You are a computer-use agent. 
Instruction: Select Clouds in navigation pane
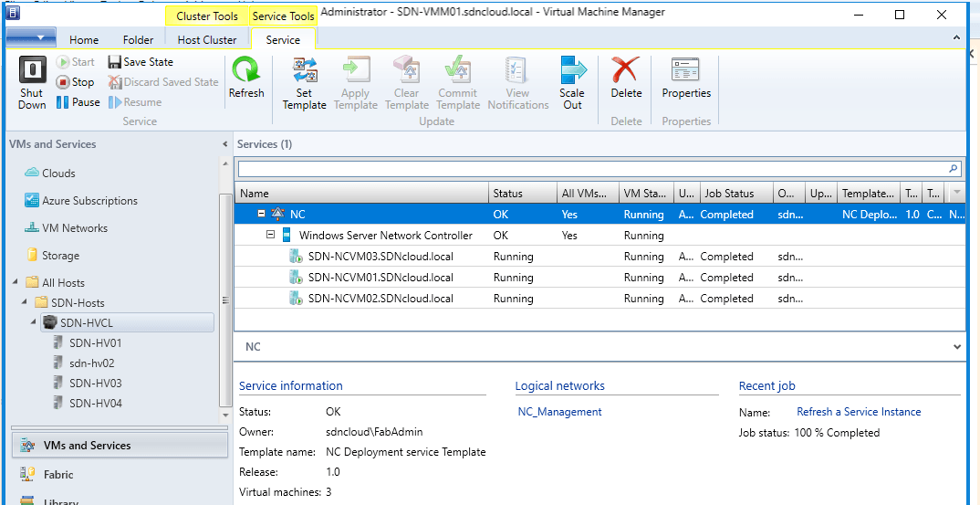click(x=58, y=174)
